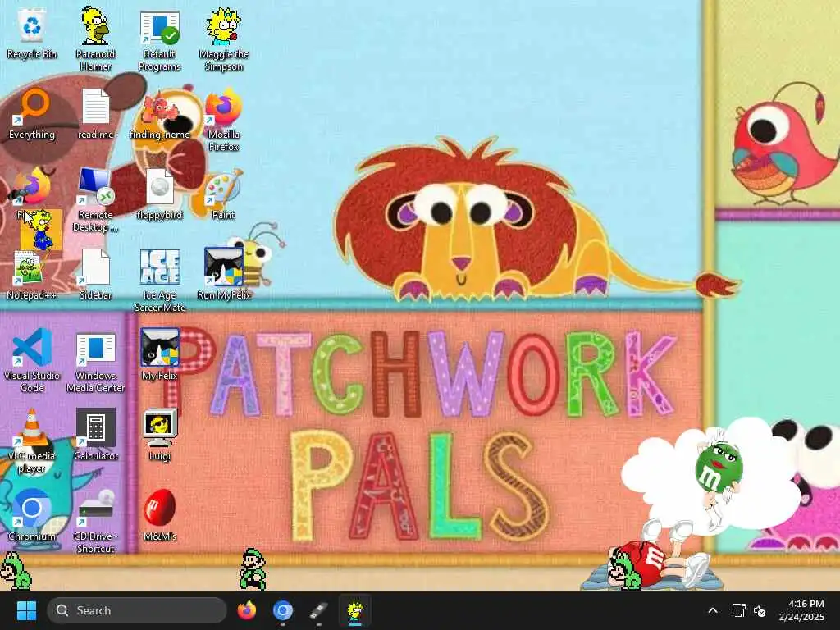Open Chromium desktop shortcut
Image resolution: width=840 pixels, height=630 pixels.
[x=32, y=515]
